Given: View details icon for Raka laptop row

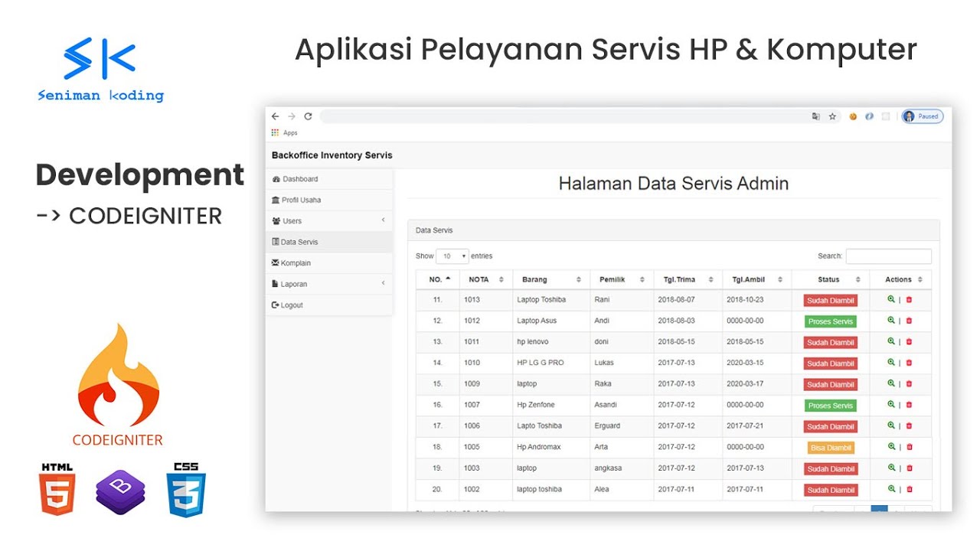Looking at the screenshot, I should click(891, 383).
